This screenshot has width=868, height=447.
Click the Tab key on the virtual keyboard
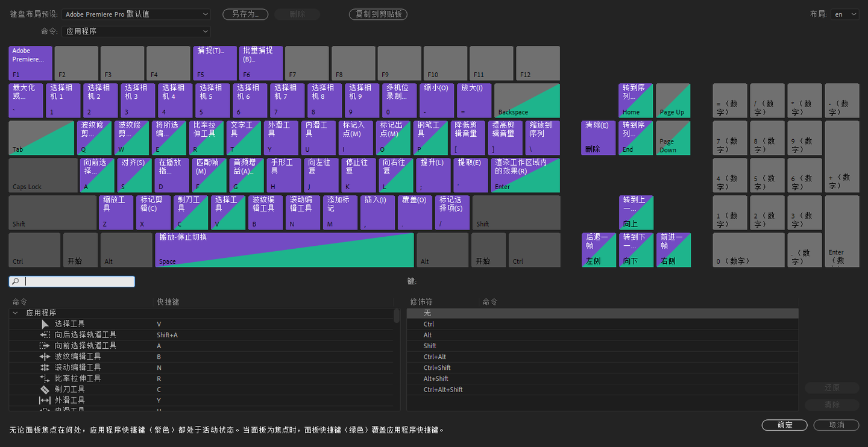pos(41,138)
